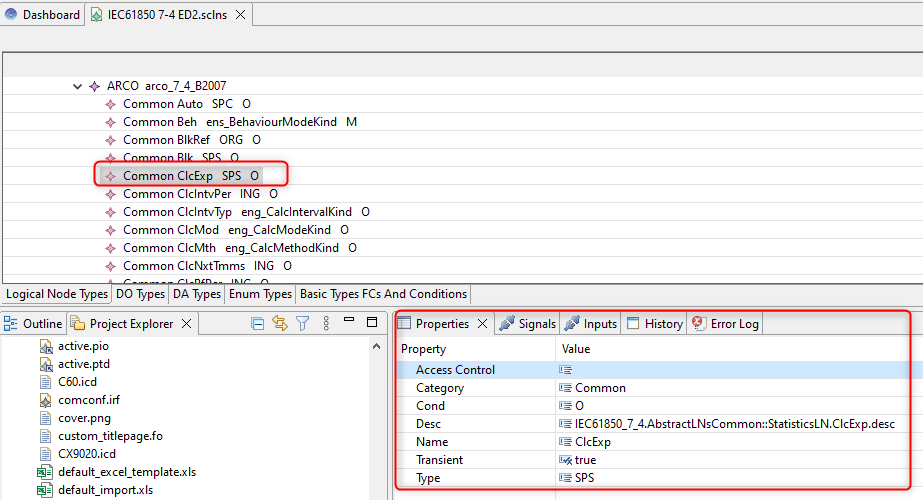The height and width of the screenshot is (500, 923).
Task: Open the Project Explorer filter icon
Action: pyautogui.click(x=302, y=323)
